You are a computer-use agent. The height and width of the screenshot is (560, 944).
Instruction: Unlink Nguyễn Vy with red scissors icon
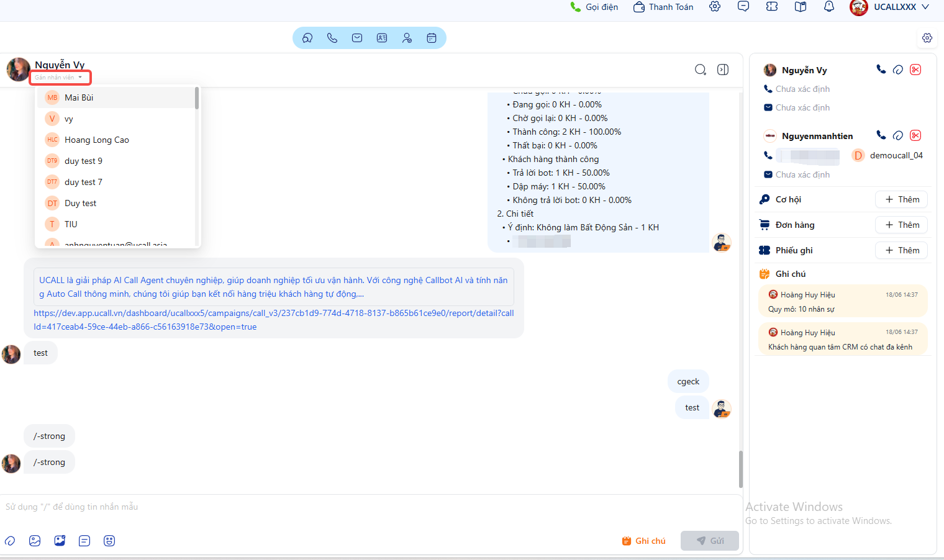tap(915, 70)
